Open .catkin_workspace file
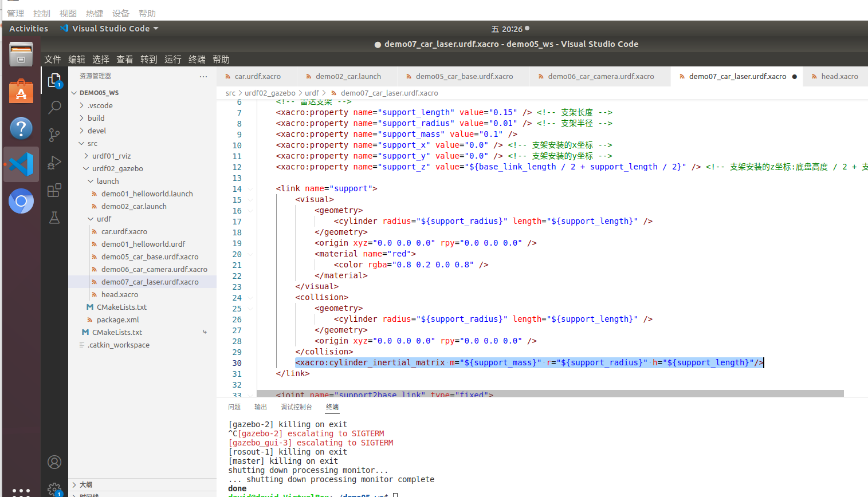This screenshot has width=868, height=497. coord(142,345)
